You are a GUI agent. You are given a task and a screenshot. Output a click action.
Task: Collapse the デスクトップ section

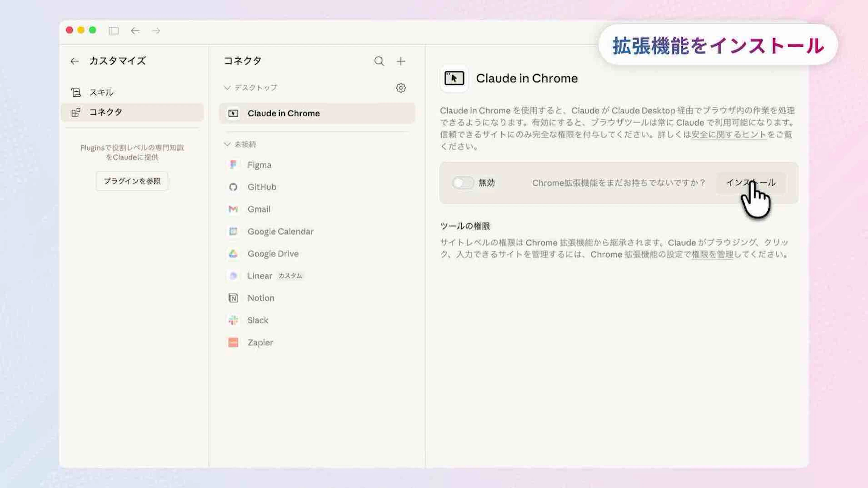[227, 88]
